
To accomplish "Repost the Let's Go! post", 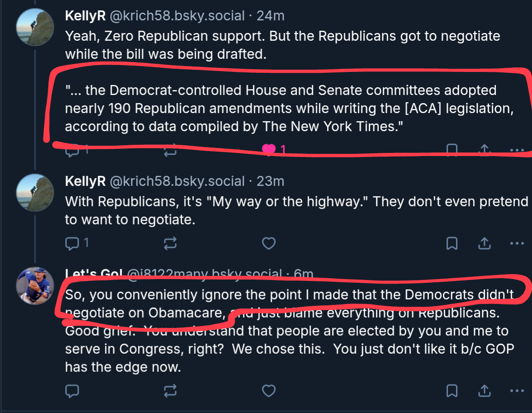I will point(170,390).
